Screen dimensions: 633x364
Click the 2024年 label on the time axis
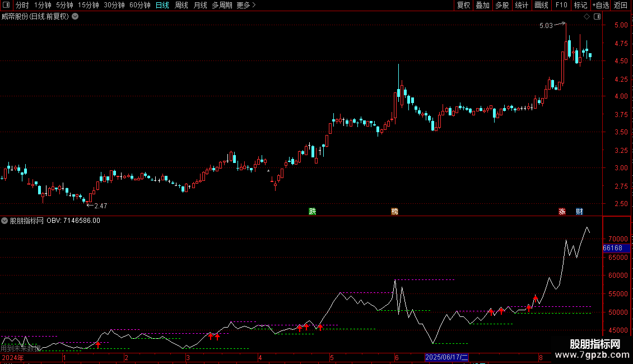point(13,357)
